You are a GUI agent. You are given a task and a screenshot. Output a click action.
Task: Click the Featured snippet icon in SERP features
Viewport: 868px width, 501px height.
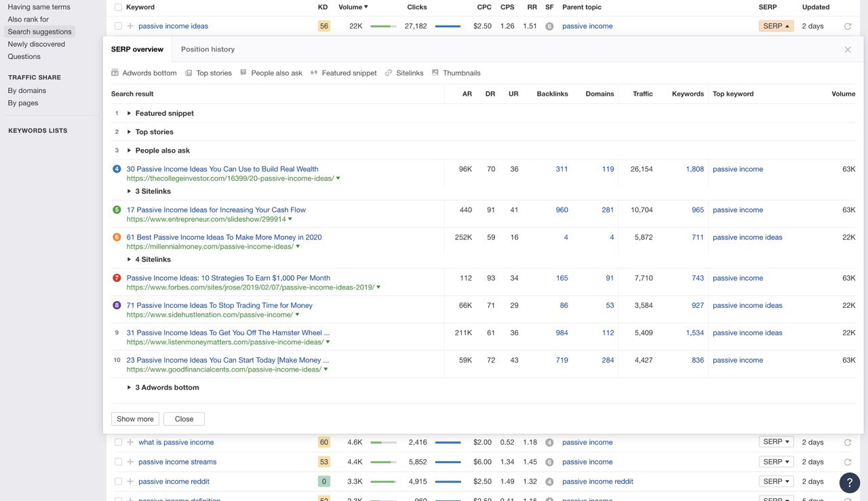314,73
